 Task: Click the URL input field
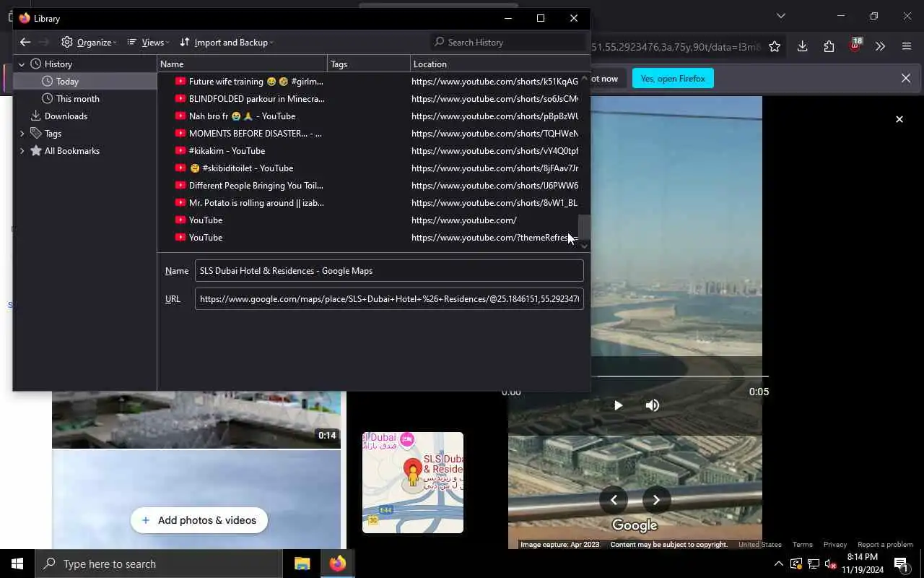389,299
